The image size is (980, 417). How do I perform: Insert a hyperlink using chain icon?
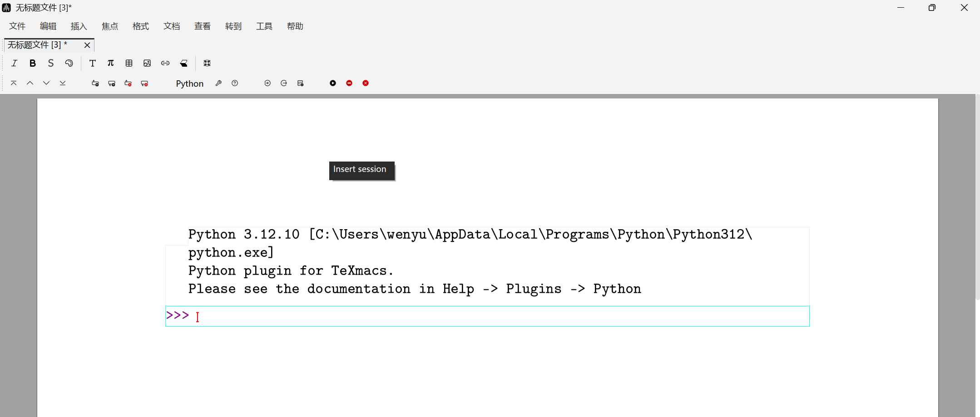coord(165,63)
